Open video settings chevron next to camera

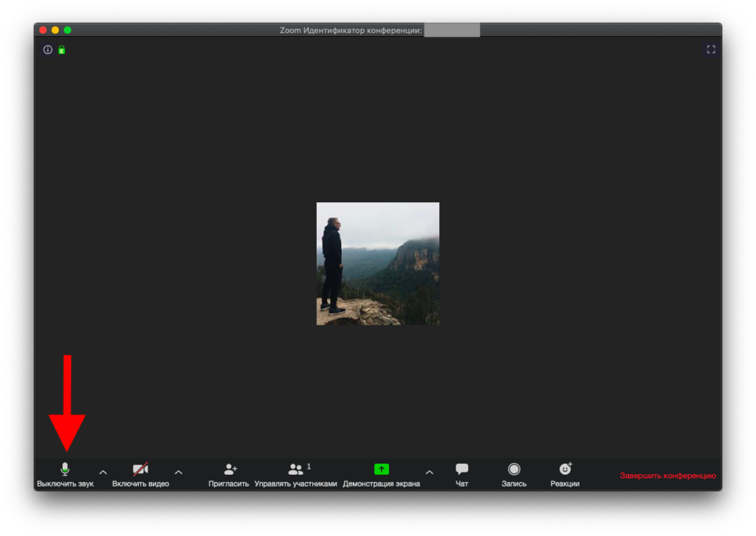coord(178,473)
